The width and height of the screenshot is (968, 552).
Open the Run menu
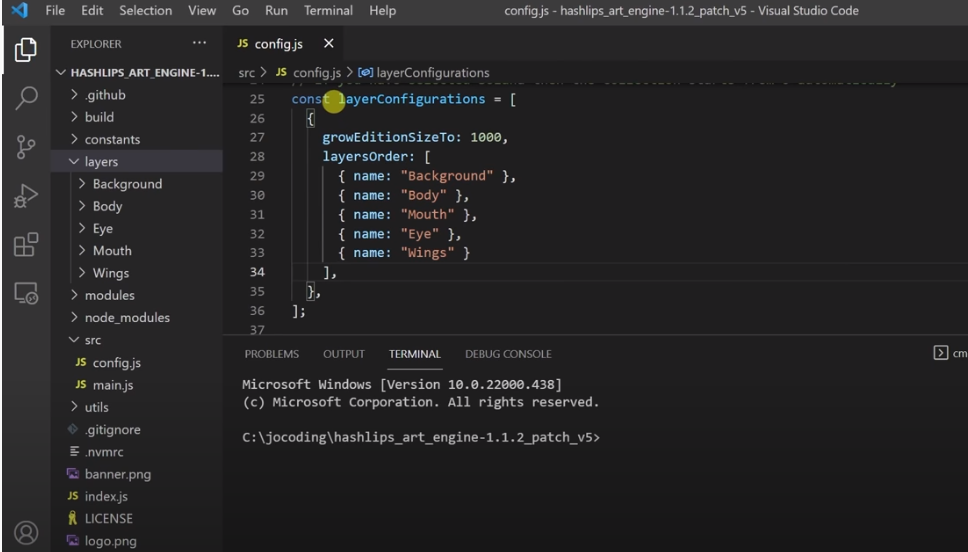[x=276, y=10]
